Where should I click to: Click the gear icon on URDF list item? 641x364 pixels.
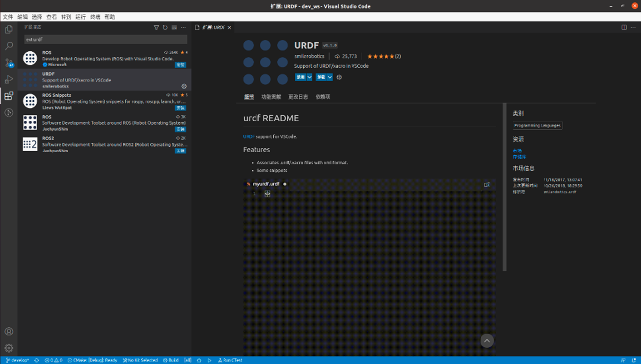point(184,86)
